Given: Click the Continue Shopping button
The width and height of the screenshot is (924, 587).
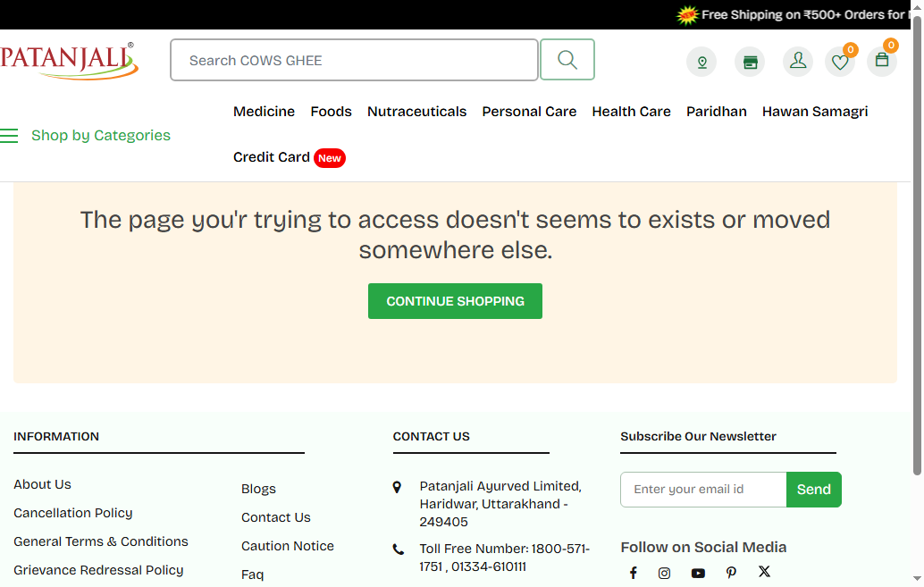Looking at the screenshot, I should click(x=455, y=301).
